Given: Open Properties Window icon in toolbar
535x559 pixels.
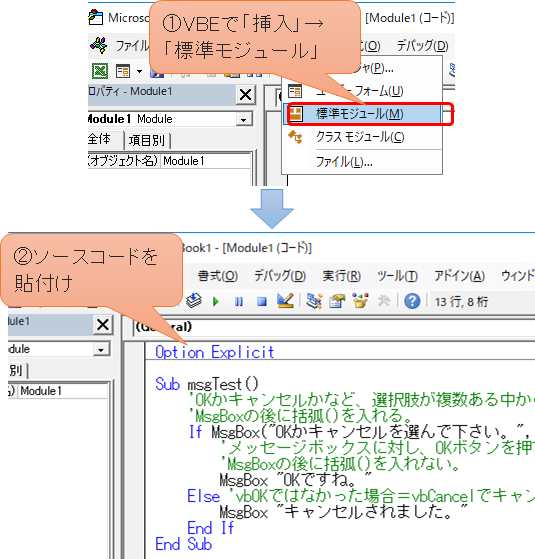Looking at the screenshot, I should pos(337,301).
